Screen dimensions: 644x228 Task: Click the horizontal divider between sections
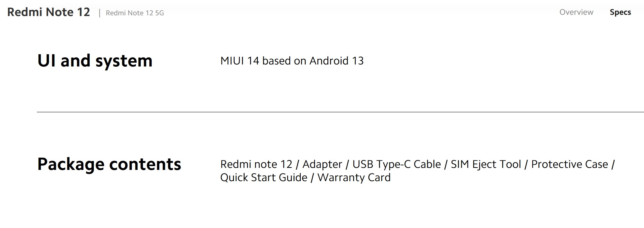(340, 112)
